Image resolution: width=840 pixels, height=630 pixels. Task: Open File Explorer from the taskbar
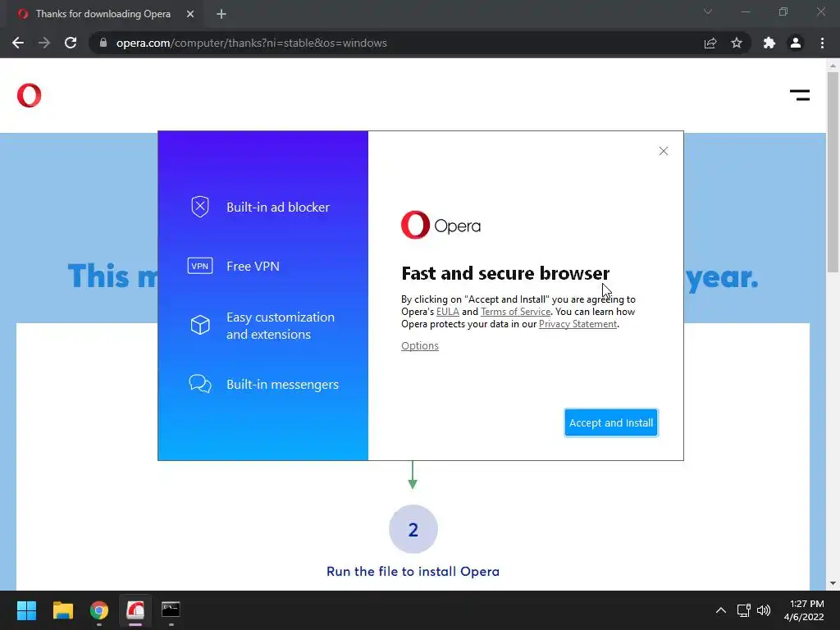pos(62,610)
